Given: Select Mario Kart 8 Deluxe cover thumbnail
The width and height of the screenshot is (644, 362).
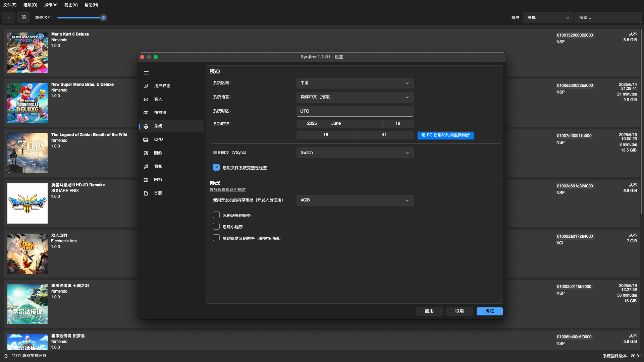Looking at the screenshot, I should tap(28, 53).
